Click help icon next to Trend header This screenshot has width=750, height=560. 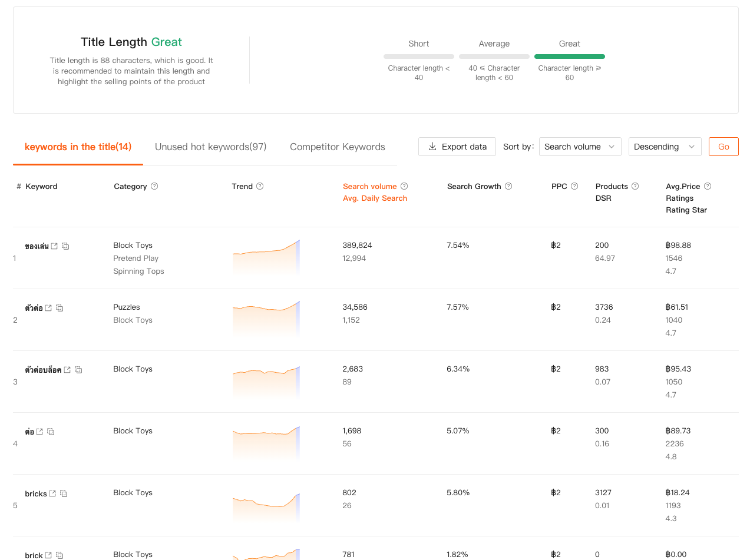click(x=260, y=186)
